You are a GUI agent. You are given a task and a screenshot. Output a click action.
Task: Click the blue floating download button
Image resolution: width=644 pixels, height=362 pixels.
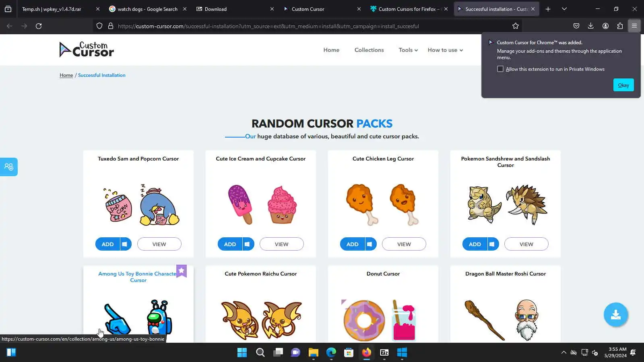pos(615,315)
